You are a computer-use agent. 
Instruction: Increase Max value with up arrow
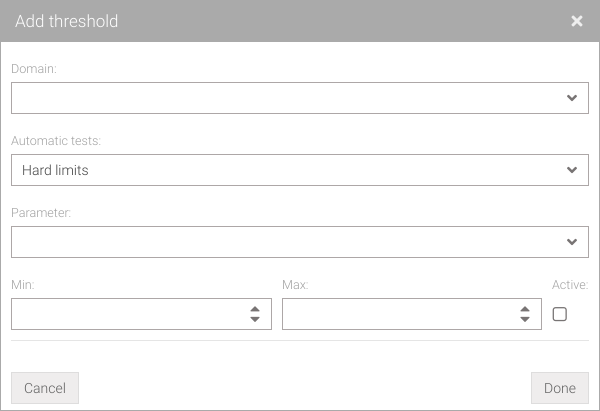pos(525,309)
